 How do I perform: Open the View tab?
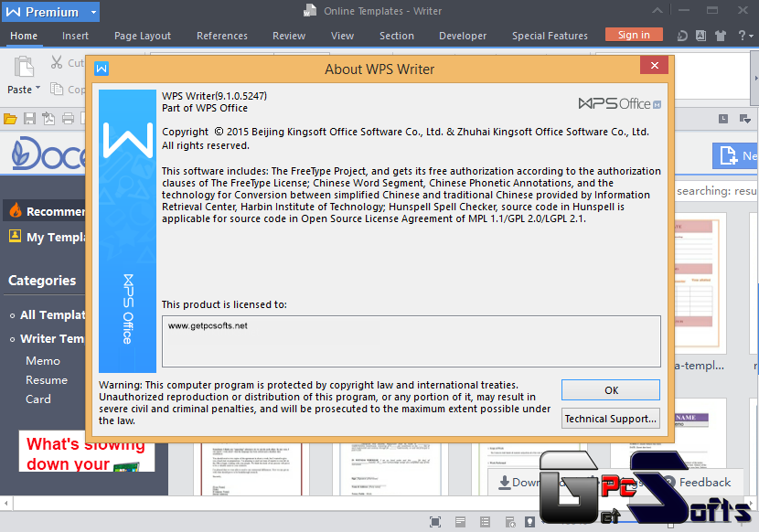(342, 36)
